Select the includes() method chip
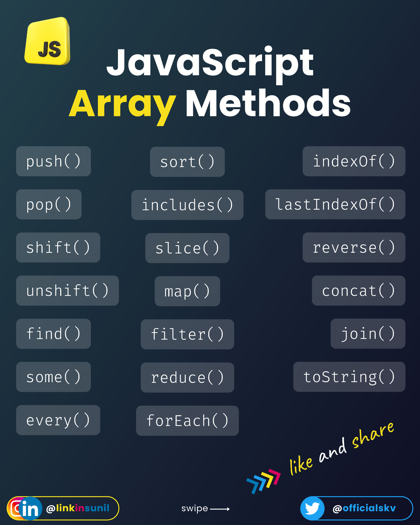The image size is (420, 525). click(187, 205)
